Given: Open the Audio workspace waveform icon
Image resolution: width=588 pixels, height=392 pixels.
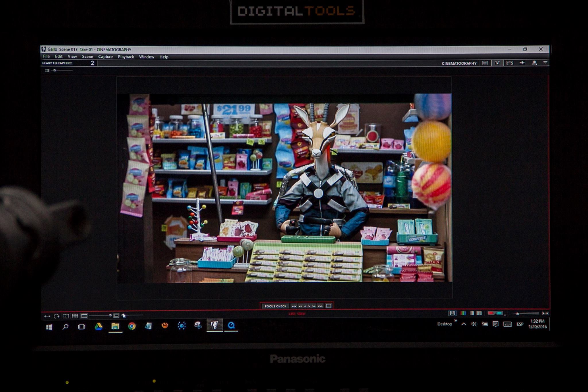Looking at the screenshot, I should (522, 63).
